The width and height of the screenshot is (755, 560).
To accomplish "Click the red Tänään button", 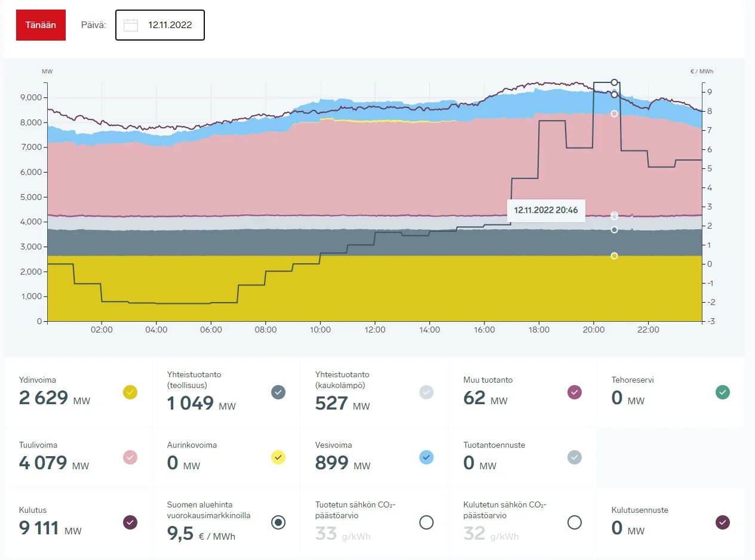I will pos(41,25).
